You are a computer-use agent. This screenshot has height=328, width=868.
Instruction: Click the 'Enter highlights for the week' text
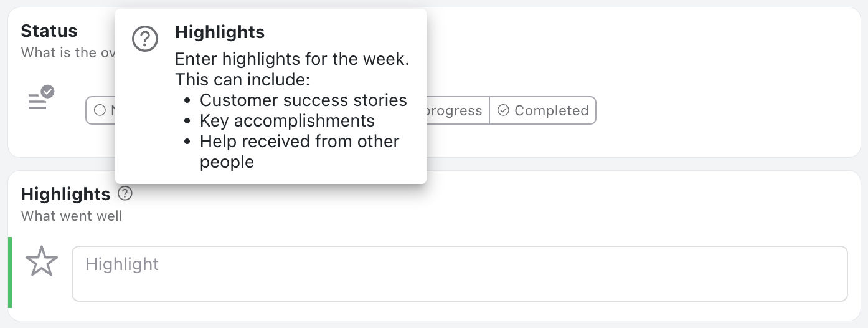(x=292, y=59)
